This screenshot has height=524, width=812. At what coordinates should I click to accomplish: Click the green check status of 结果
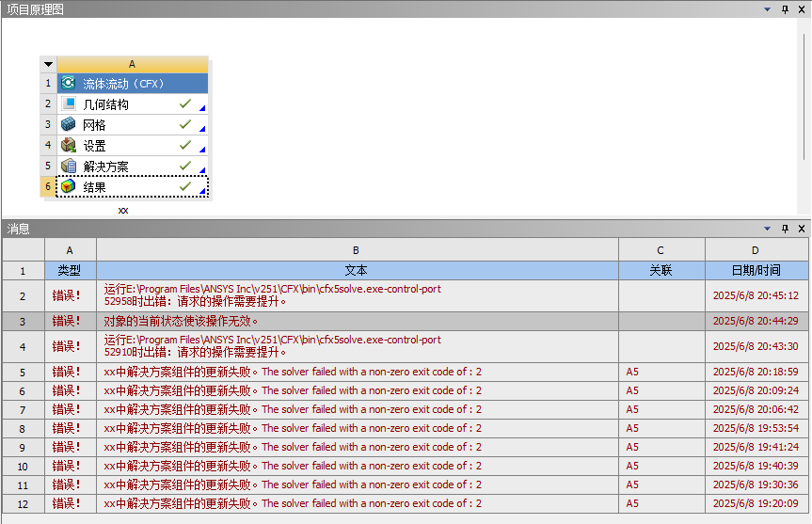tap(185, 187)
